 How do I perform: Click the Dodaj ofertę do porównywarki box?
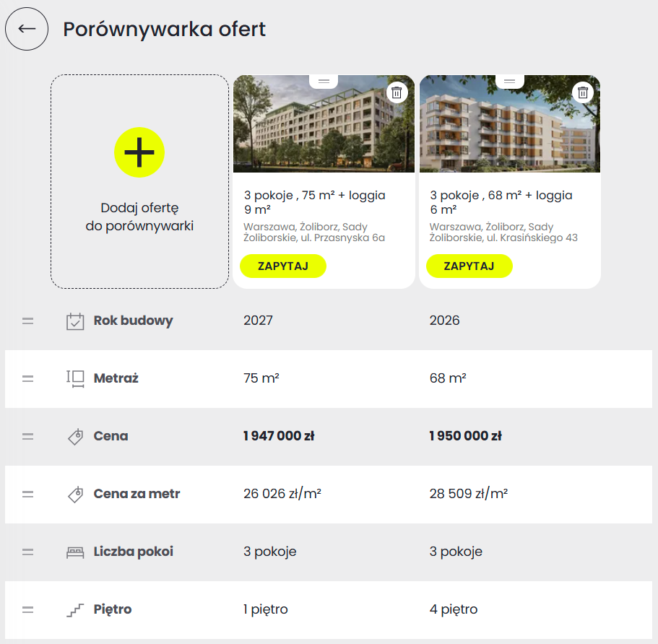pos(139,182)
